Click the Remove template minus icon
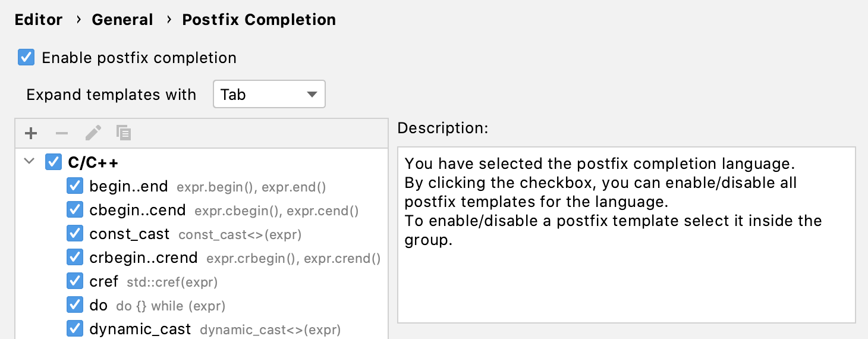 tap(62, 133)
